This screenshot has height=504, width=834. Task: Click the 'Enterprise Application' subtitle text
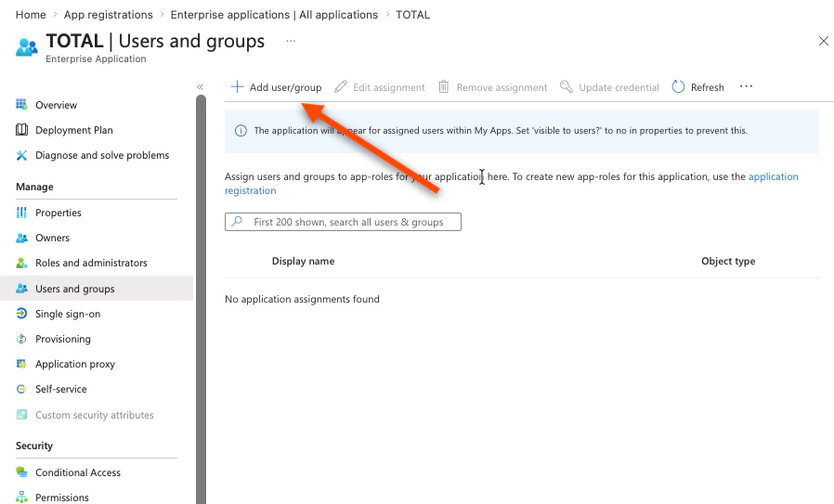tap(96, 59)
